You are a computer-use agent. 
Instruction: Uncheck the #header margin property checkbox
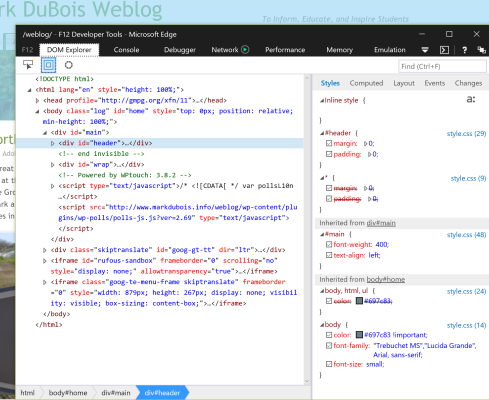pyautogui.click(x=329, y=143)
